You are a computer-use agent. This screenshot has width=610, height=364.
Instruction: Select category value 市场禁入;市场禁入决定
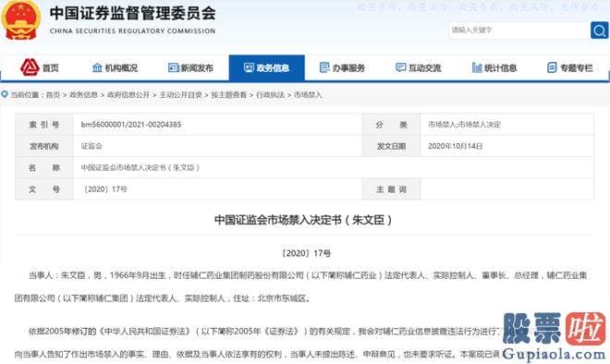point(464,125)
